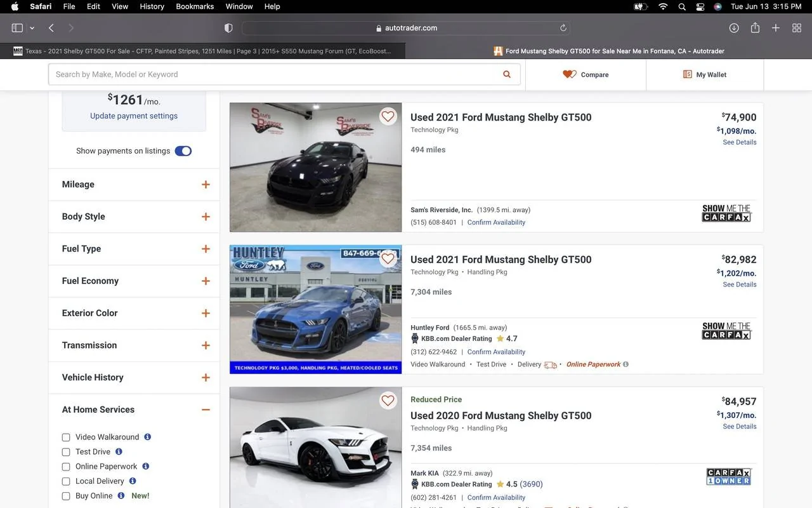The image size is (812, 508).
Task: Open the Used 2020 Ford Mustang Shelby GT500 title
Action: pos(501,415)
